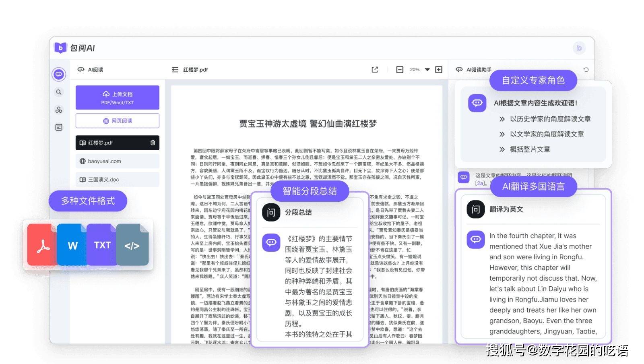Open the search icon in left sidebar

tap(59, 92)
